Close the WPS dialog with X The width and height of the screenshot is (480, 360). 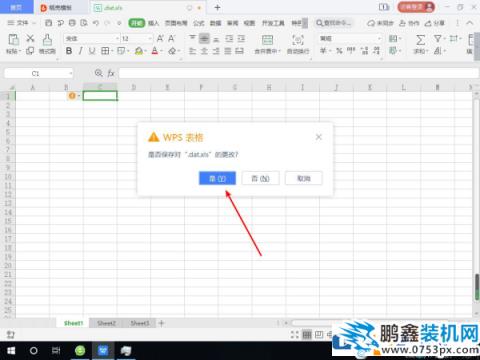point(319,137)
